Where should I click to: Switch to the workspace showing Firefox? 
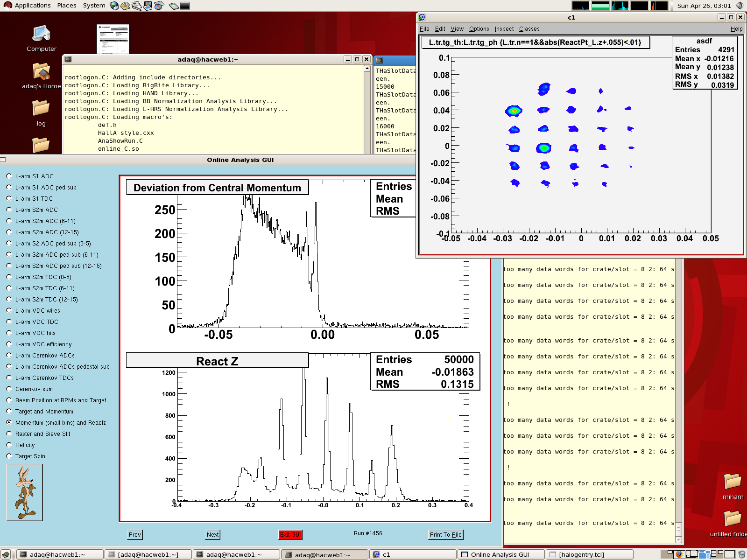tap(679, 554)
